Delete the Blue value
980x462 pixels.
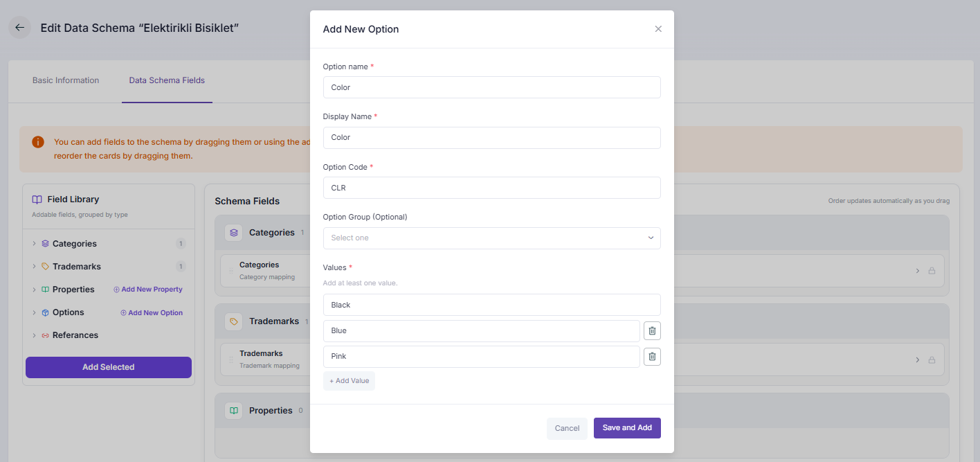coord(652,331)
